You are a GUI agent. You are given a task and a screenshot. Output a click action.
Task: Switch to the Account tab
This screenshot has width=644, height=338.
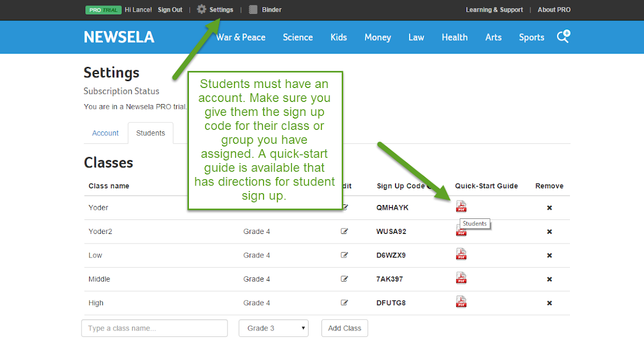coord(105,133)
